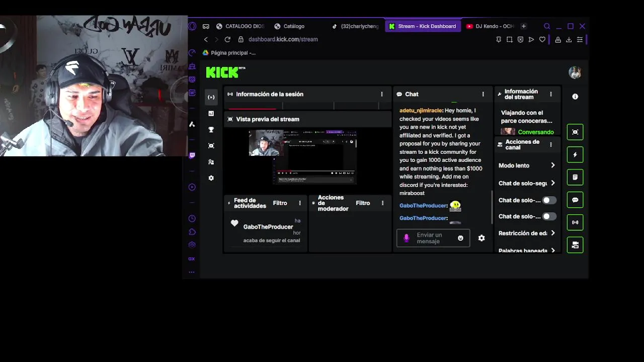The image size is (644, 362).
Task: Click the Kick logo
Action: (225, 72)
